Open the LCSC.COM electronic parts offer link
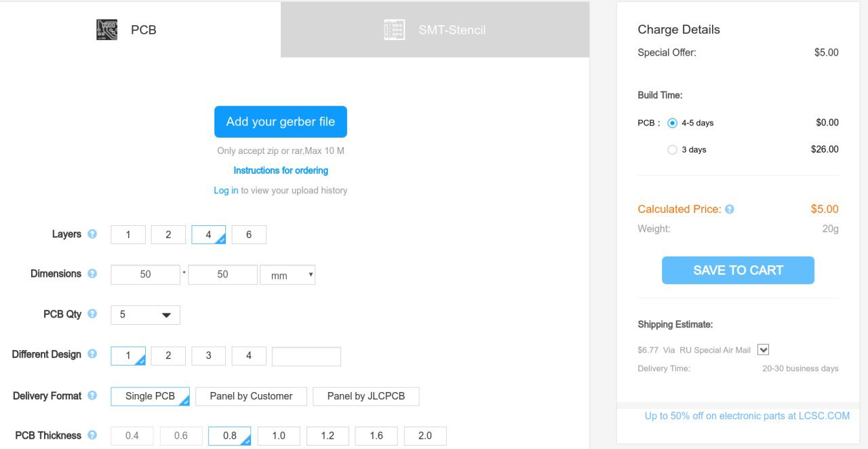868x449 pixels. pos(747,416)
